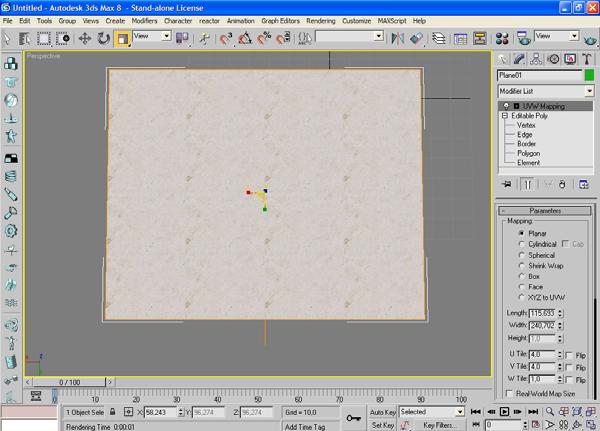Open the Graph Editors menu
The image size is (600, 431).
tap(280, 21)
